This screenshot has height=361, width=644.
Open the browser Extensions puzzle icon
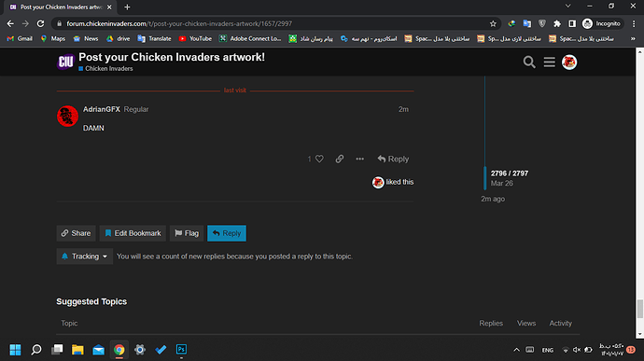[557, 24]
